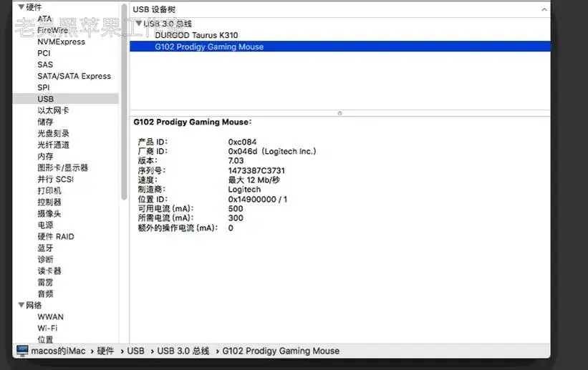The height and width of the screenshot is (370, 588).
Task: Click serial number 1473387C3731
Action: click(x=256, y=170)
